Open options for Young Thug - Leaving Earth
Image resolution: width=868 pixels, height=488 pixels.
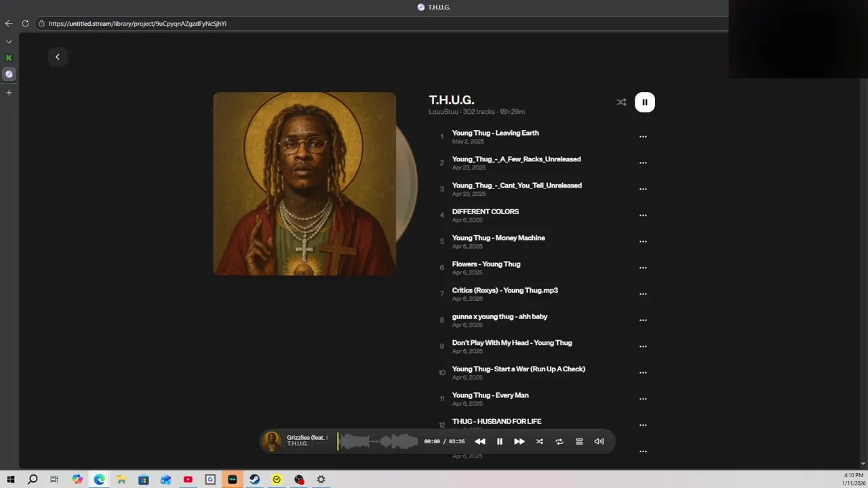pyautogui.click(x=643, y=137)
